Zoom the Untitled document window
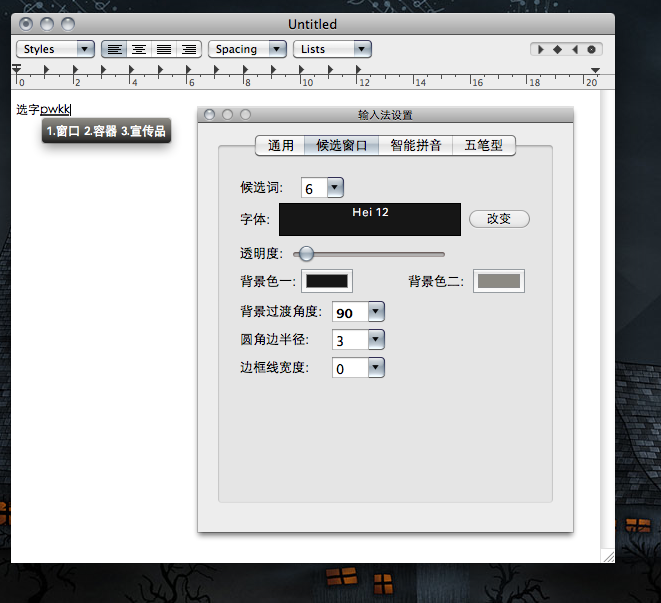This screenshot has width=661, height=603. point(68,24)
